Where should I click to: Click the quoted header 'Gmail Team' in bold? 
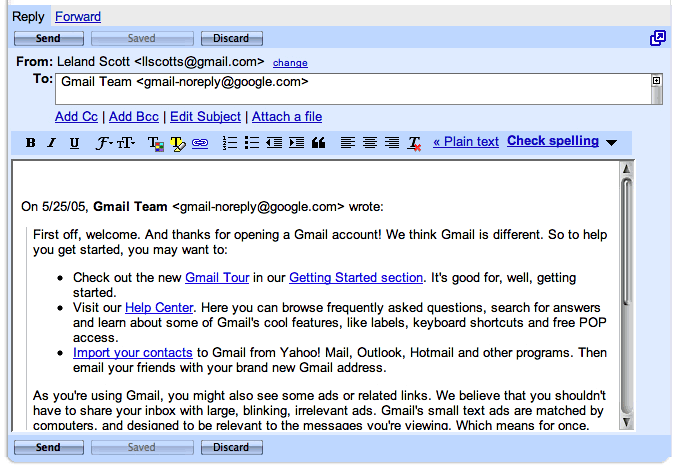tap(130, 207)
